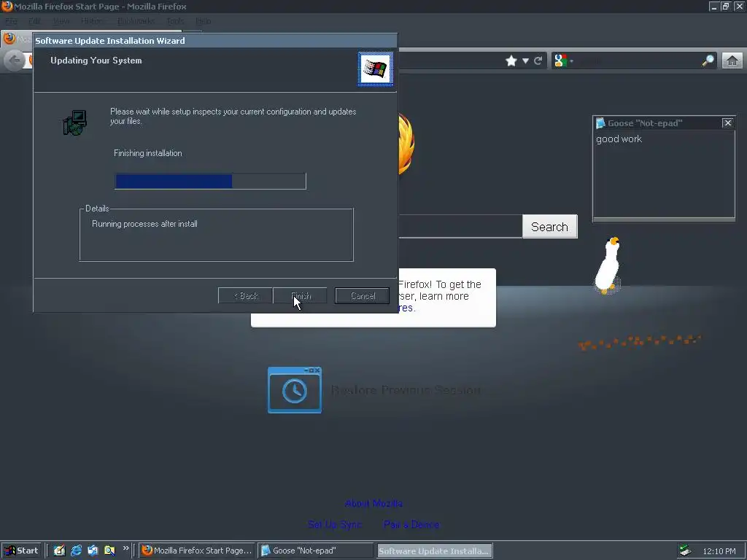Click the Cancel button in wizard
Viewport: 747px width, 560px height.
[x=362, y=296]
